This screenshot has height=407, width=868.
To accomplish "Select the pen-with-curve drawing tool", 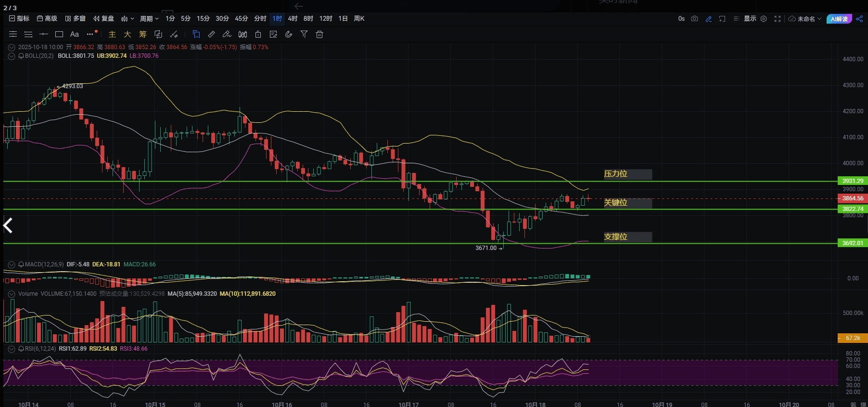I will tap(227, 34).
